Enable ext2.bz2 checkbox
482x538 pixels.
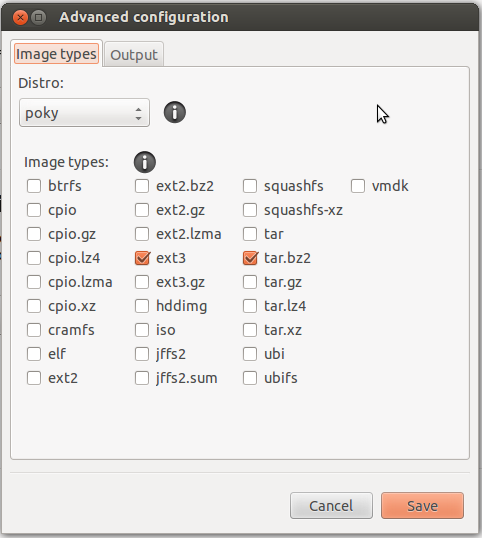click(x=142, y=186)
